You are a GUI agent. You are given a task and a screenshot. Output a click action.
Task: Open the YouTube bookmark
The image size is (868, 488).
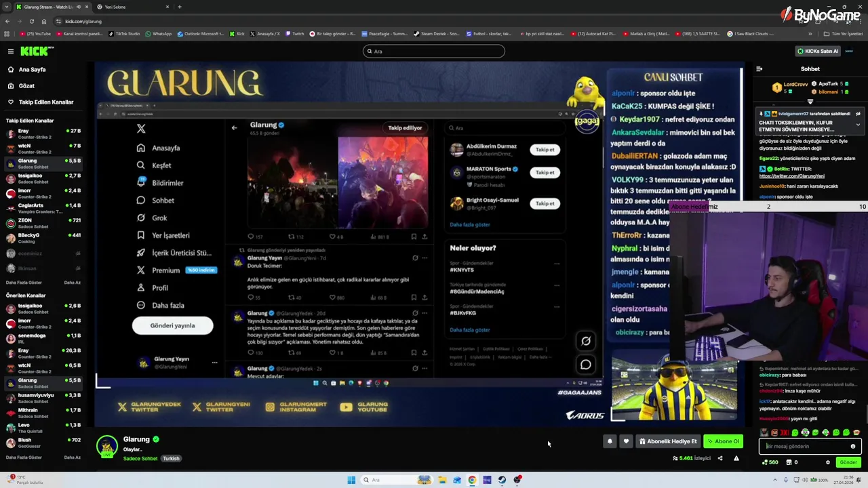(35, 34)
